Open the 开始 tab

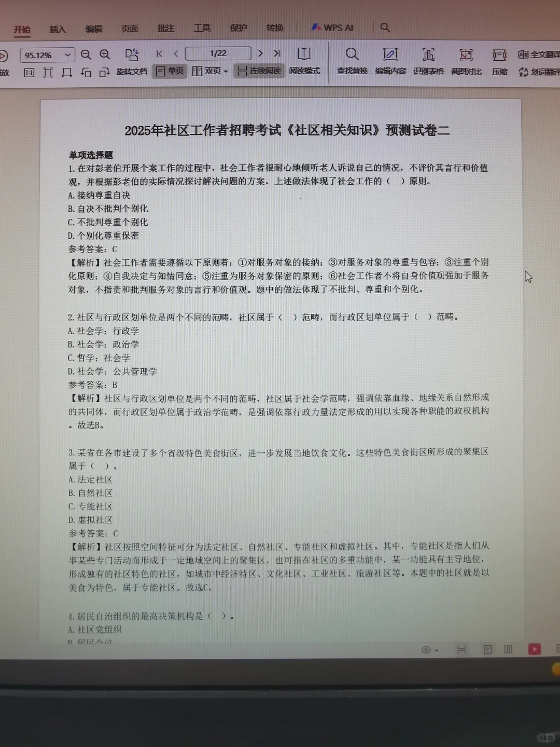click(x=22, y=29)
